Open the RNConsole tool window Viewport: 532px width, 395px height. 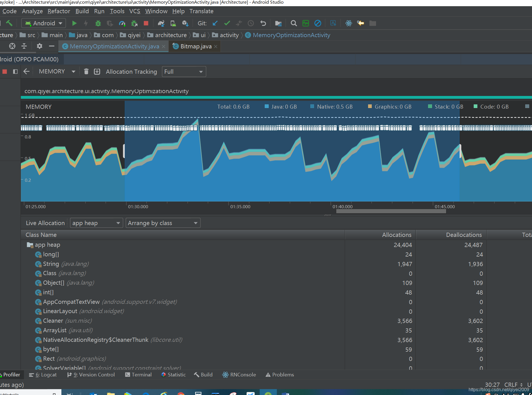[239, 375]
